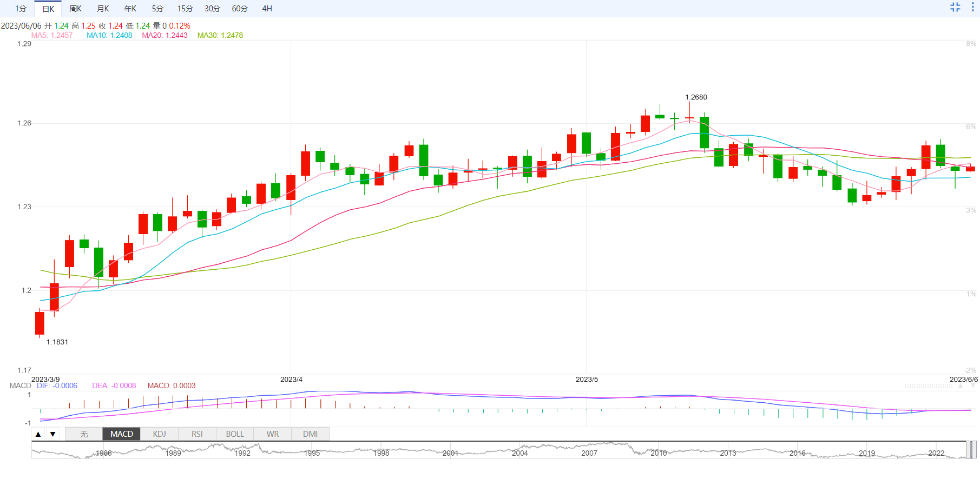The width and height of the screenshot is (980, 479).
Task: Jump to 2007 on the overview timeline
Action: pyautogui.click(x=589, y=453)
